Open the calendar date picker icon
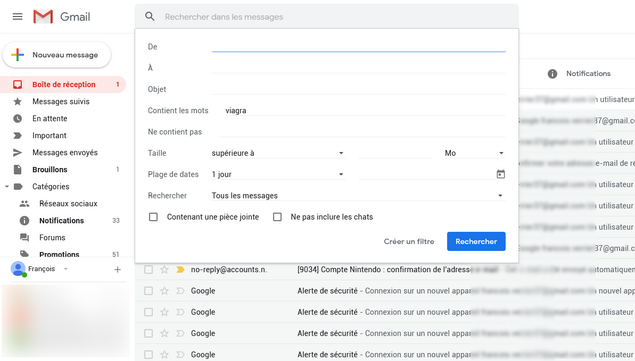This screenshot has height=361, width=635. pos(501,174)
